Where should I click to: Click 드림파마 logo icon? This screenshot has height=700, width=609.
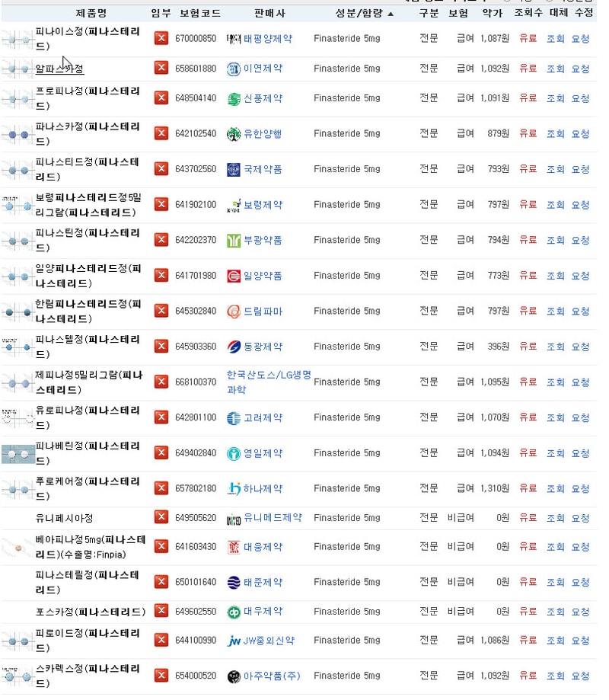pyautogui.click(x=234, y=312)
